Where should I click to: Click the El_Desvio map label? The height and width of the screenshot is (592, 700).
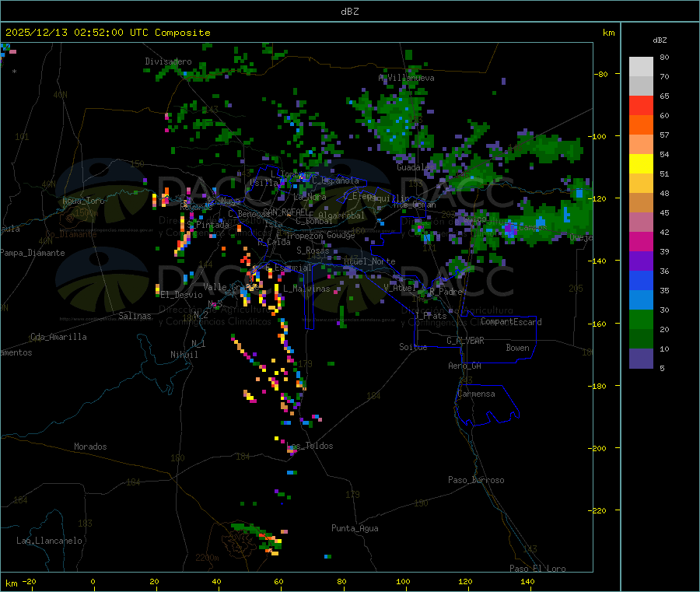(181, 295)
